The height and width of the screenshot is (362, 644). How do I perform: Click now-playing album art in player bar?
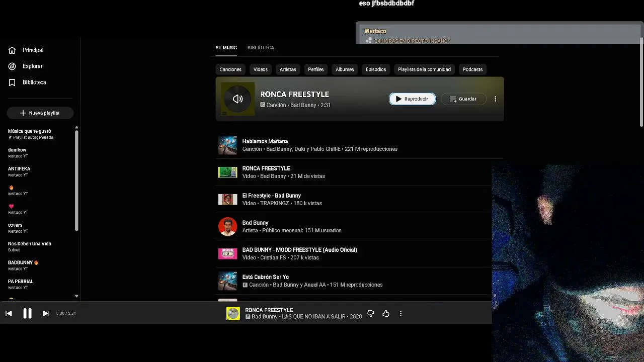pyautogui.click(x=233, y=313)
